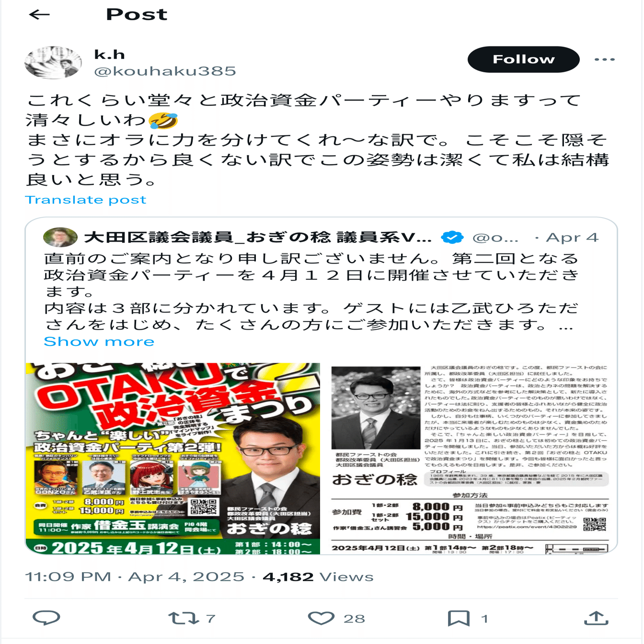Repost using the retweet arrows icon
Image resolution: width=644 pixels, height=644 pixels.
click(x=184, y=618)
